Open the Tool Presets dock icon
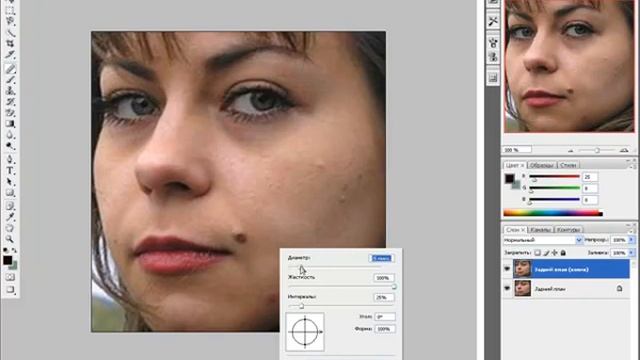The width and height of the screenshot is (640, 360). (493, 21)
